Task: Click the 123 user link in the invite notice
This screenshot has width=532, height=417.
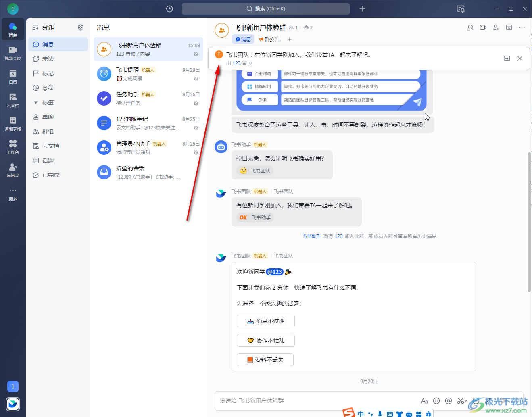Action: pos(339,236)
